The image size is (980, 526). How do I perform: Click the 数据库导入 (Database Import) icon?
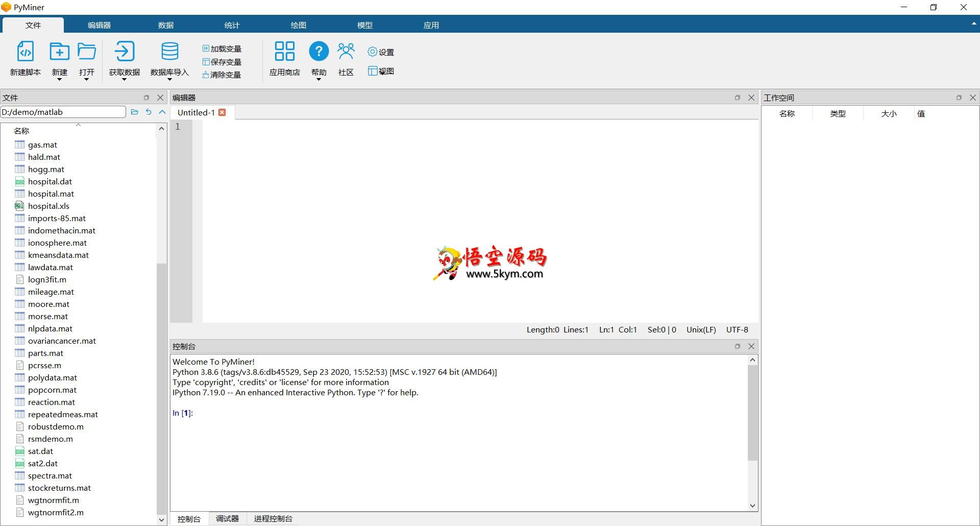coord(169,52)
